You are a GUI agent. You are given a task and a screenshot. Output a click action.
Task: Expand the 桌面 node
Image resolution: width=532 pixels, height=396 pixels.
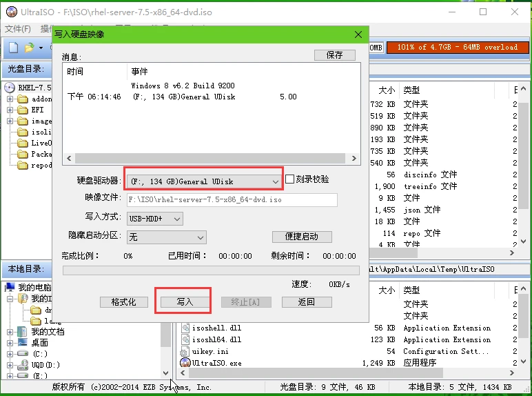10,343
